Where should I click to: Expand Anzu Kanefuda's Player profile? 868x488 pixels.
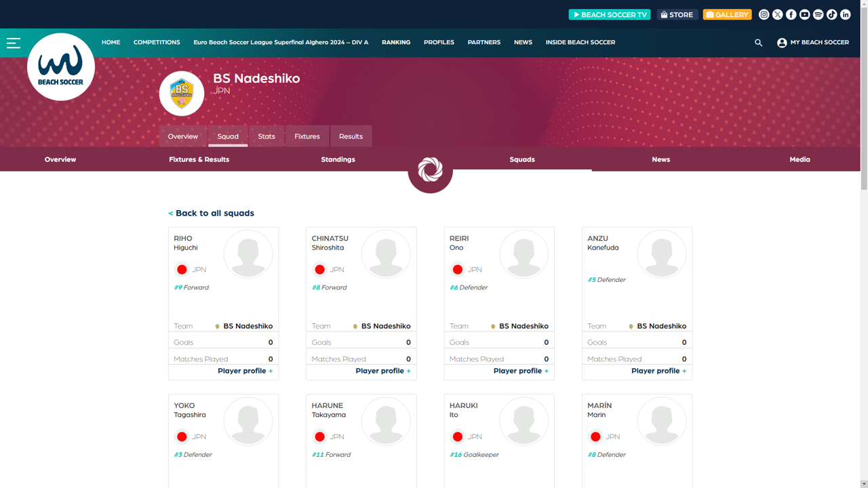tap(658, 371)
